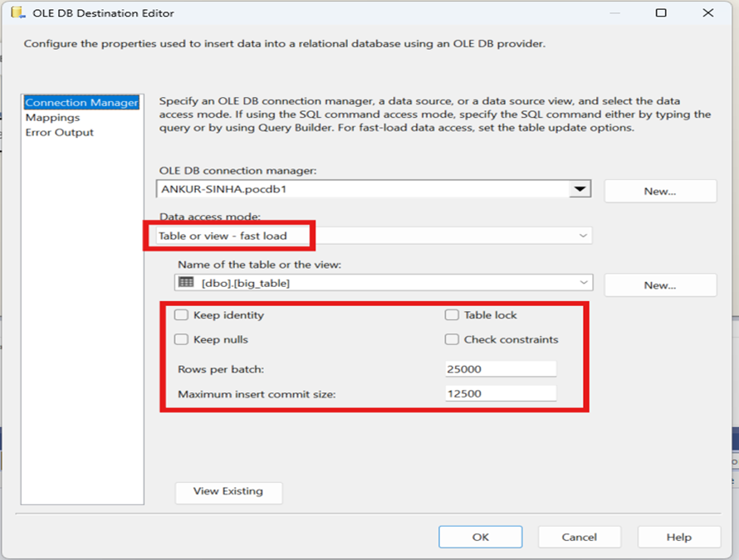This screenshot has height=560, width=739.
Task: Expand the table or view name dropdown
Action: tap(582, 283)
